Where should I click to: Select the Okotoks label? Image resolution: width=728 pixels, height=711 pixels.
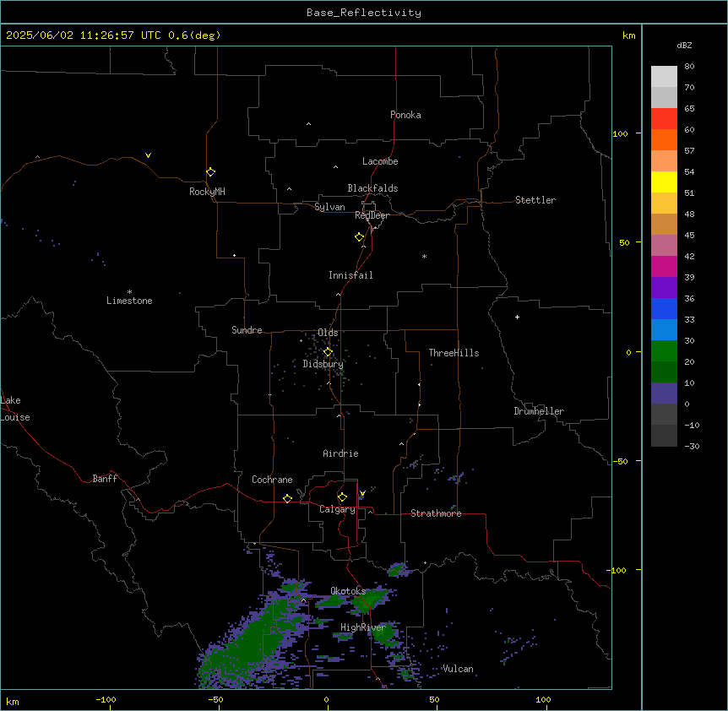point(348,591)
